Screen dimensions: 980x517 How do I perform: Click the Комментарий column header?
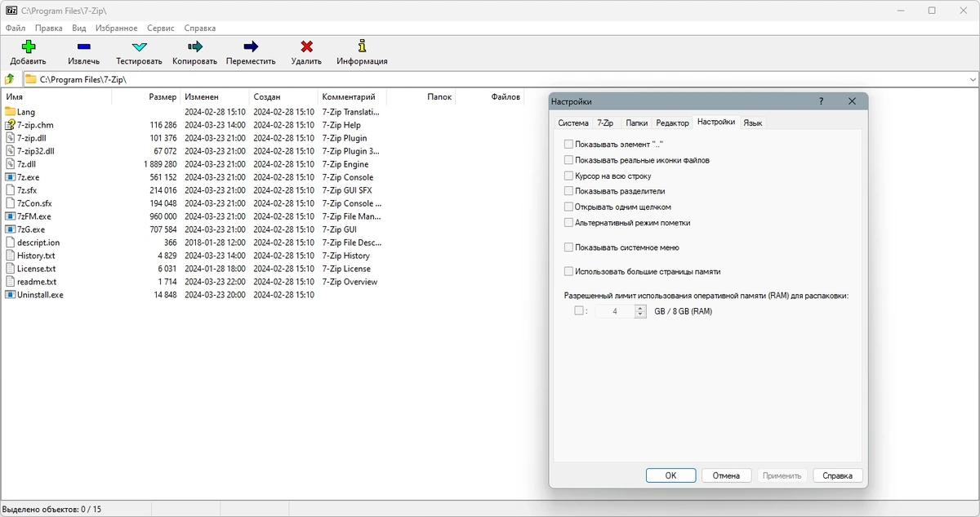(x=351, y=97)
